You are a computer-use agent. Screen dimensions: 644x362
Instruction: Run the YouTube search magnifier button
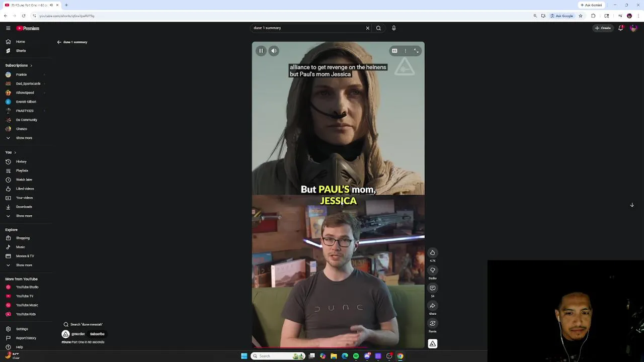pos(378,28)
